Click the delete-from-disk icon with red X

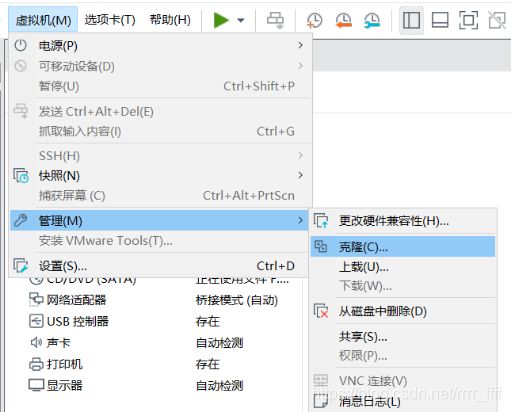click(321, 311)
